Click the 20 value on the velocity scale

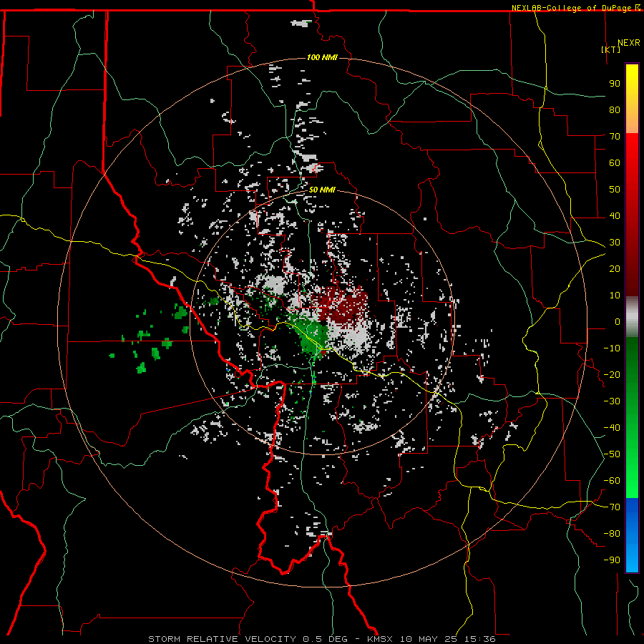(x=615, y=269)
